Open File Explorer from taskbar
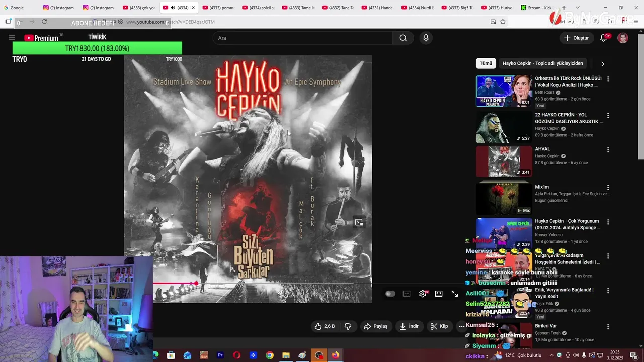Screen dimensions: 644x362 pyautogui.click(x=286, y=355)
